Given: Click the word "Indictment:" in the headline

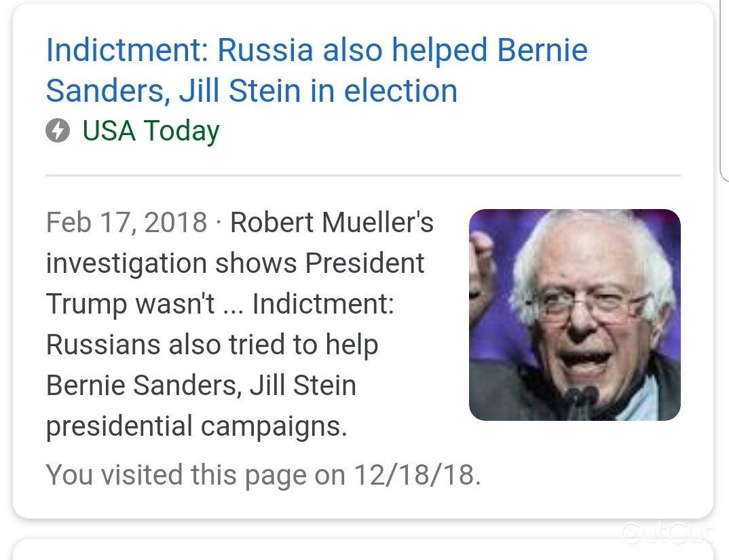Looking at the screenshot, I should pyautogui.click(x=128, y=50).
